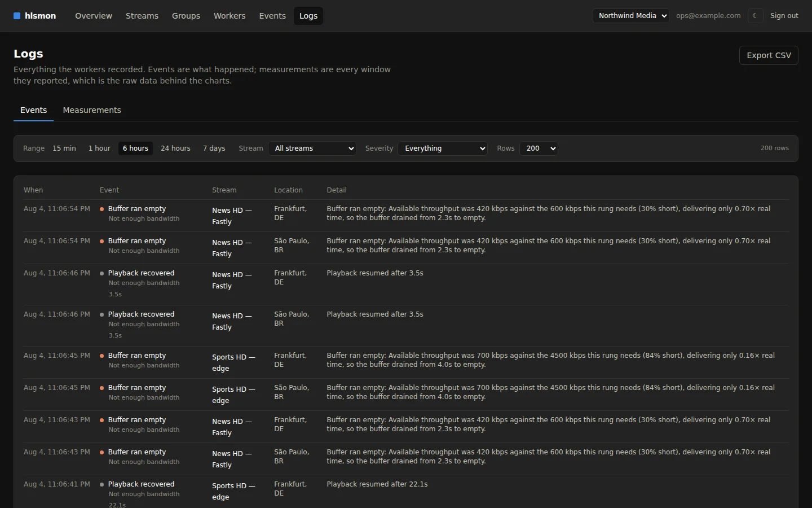812x508 pixels.
Task: Open the Groups nav item
Action: [186, 16]
